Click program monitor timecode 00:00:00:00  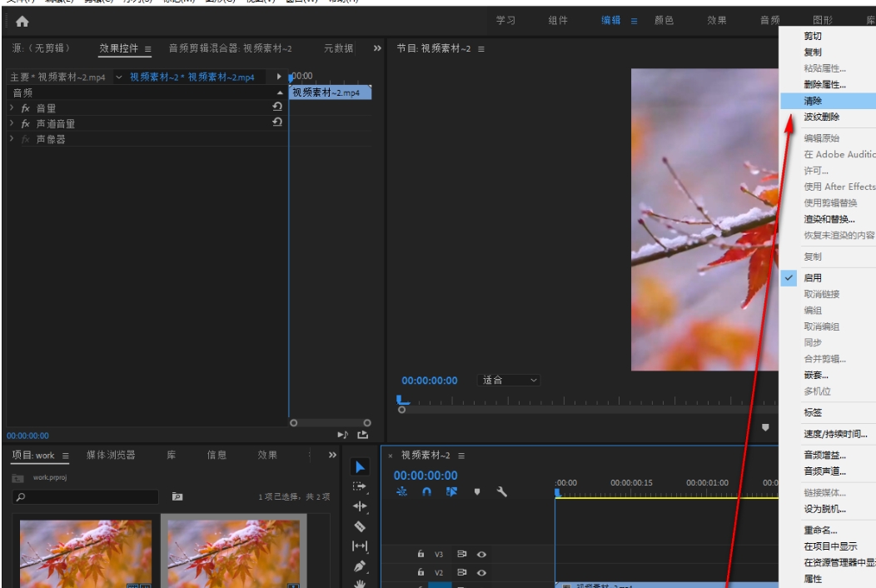tap(429, 381)
